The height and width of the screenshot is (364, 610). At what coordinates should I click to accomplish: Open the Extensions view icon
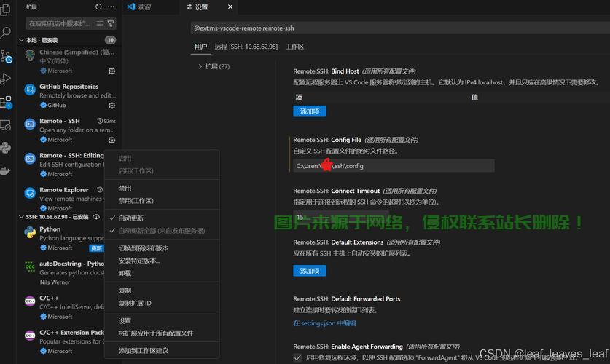[6, 102]
